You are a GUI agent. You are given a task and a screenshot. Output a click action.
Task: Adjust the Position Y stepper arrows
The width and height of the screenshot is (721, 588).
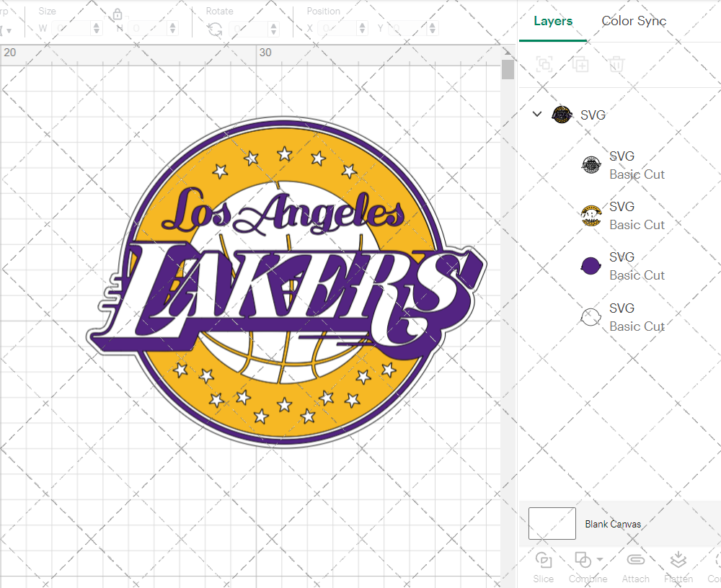point(432,29)
